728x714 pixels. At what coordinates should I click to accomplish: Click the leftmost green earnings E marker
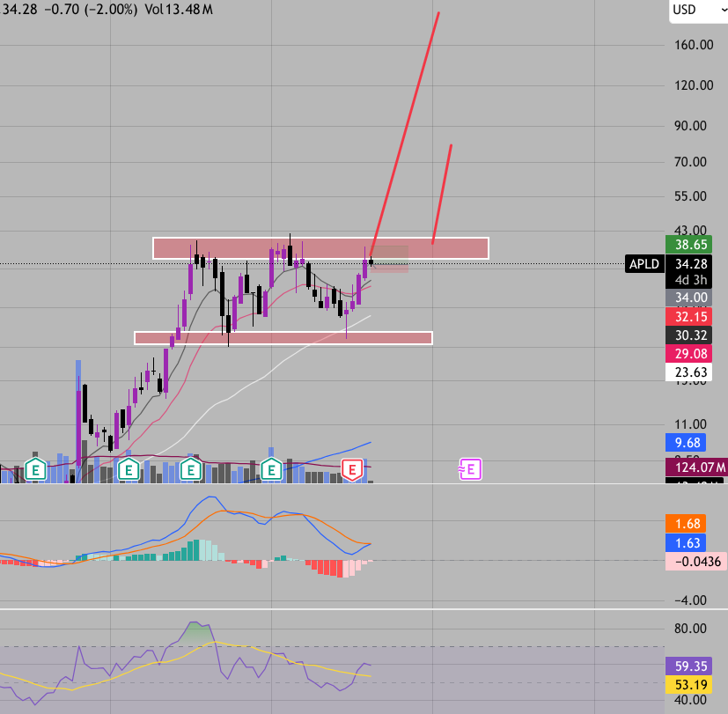[x=36, y=469]
